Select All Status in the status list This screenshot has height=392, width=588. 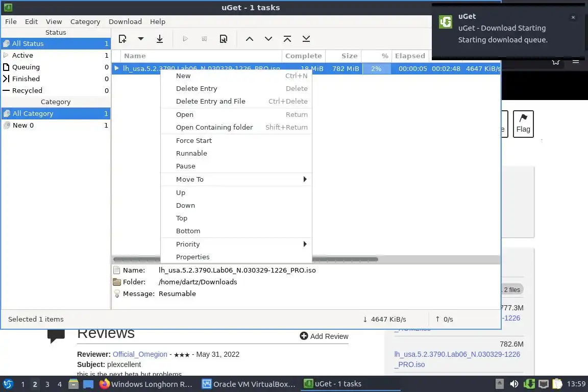56,43
